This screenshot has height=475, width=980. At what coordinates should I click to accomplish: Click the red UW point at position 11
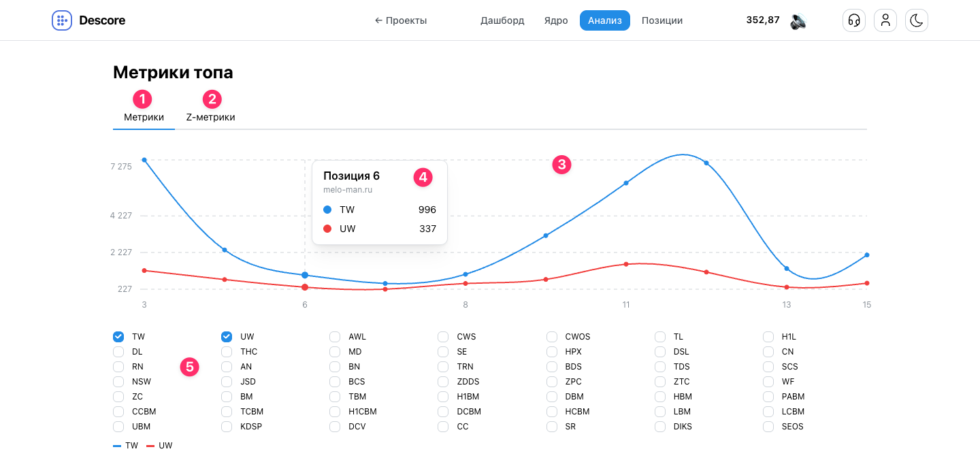pyautogui.click(x=626, y=264)
